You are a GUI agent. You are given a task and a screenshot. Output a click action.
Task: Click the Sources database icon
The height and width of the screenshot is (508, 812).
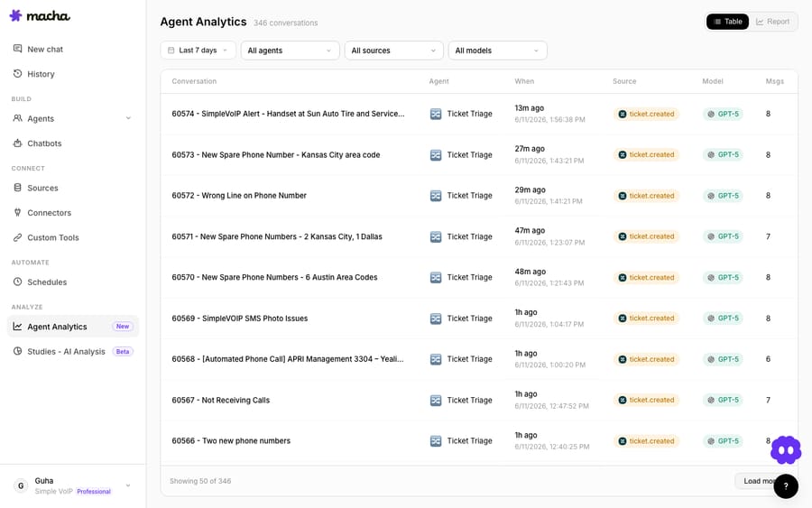(18, 188)
